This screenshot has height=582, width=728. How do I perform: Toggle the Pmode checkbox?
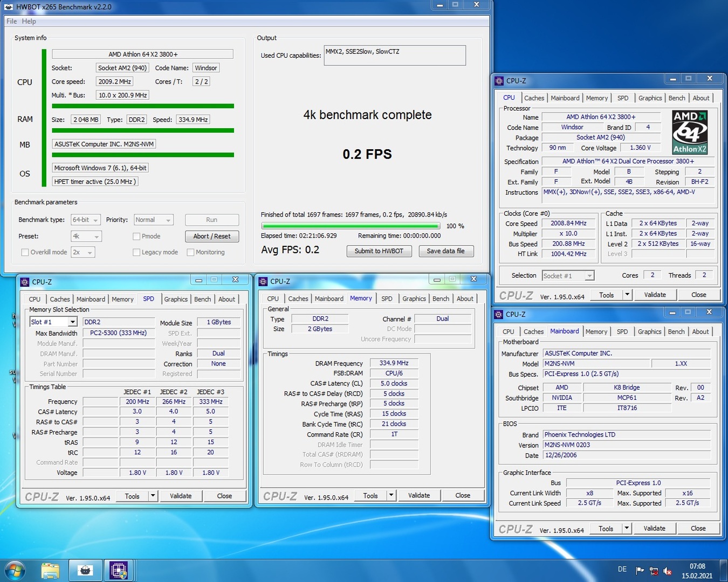click(x=136, y=236)
